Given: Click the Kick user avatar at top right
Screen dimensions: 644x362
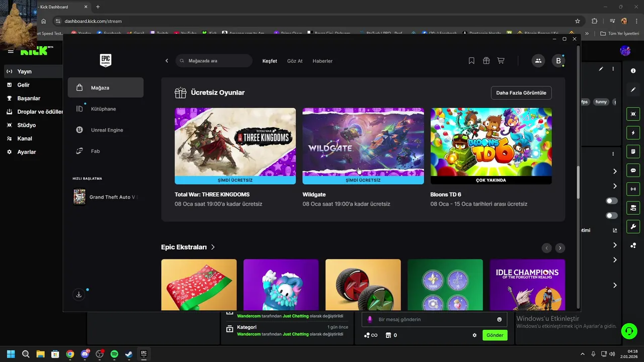Looking at the screenshot, I should (625, 51).
